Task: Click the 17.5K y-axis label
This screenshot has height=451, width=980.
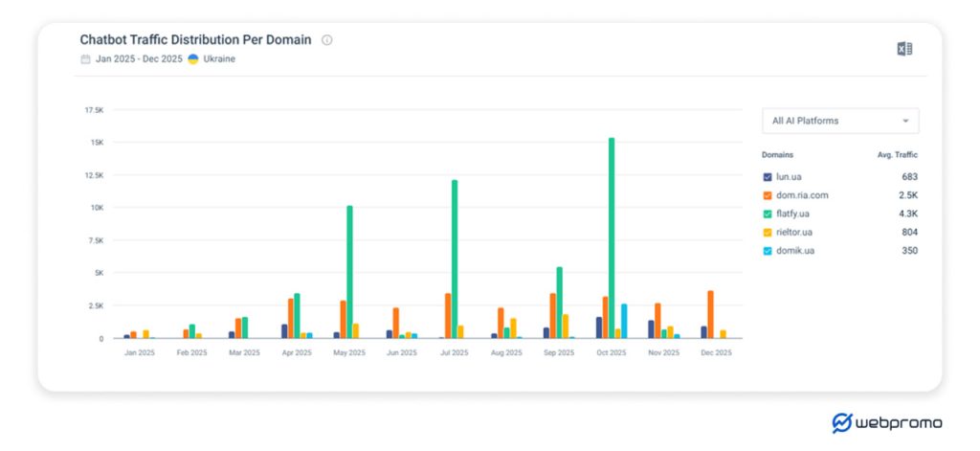Action: 95,110
